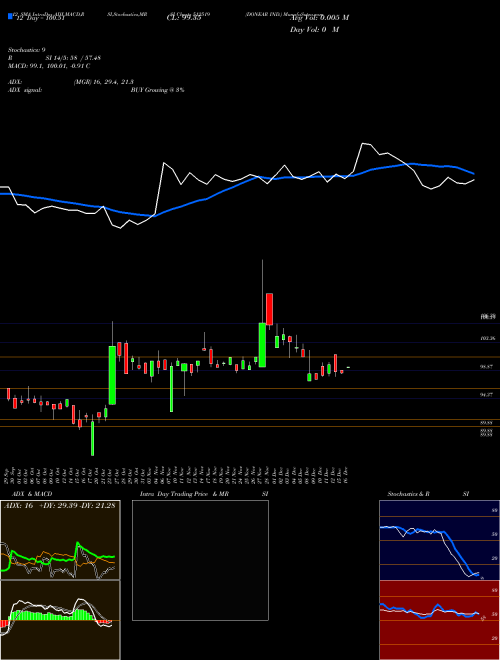Click the 102.36 price axis label
The height and width of the screenshot is (660, 500).
[x=488, y=338]
